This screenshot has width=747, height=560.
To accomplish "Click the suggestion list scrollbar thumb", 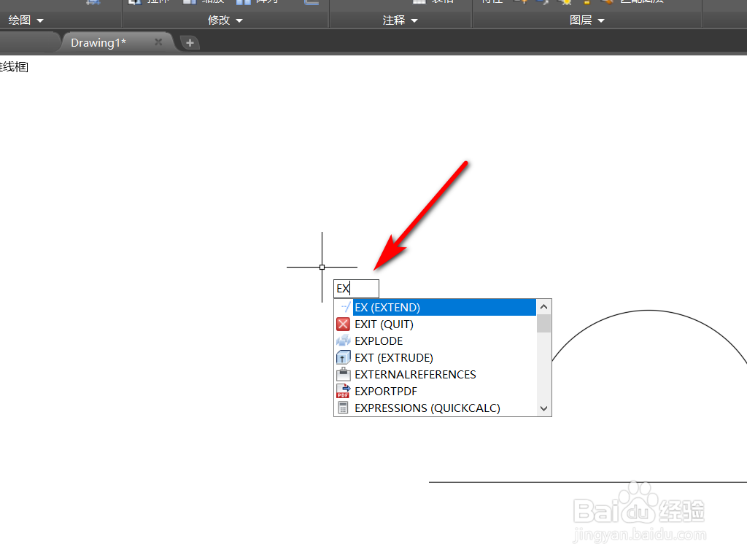I will tap(543, 323).
